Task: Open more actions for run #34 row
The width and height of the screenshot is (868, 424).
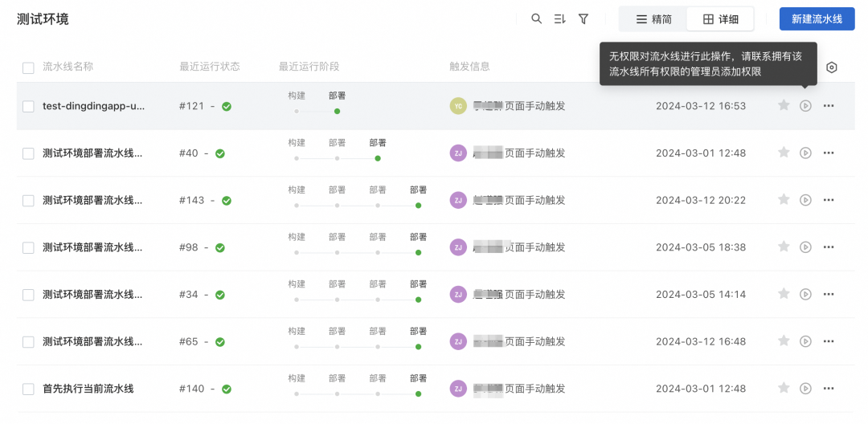Action: (x=829, y=294)
